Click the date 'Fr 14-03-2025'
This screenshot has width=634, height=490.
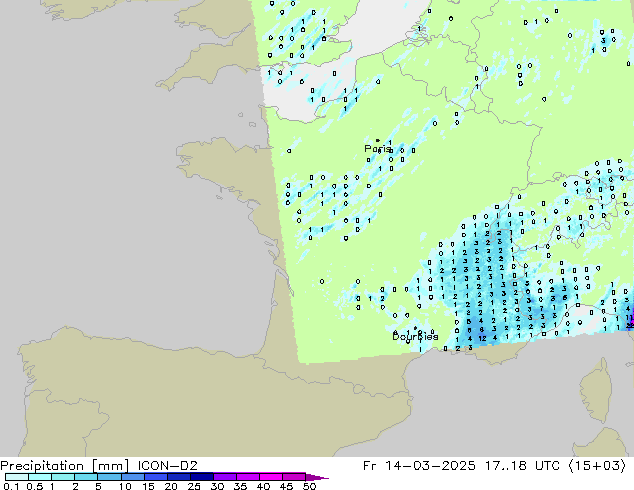418,466
